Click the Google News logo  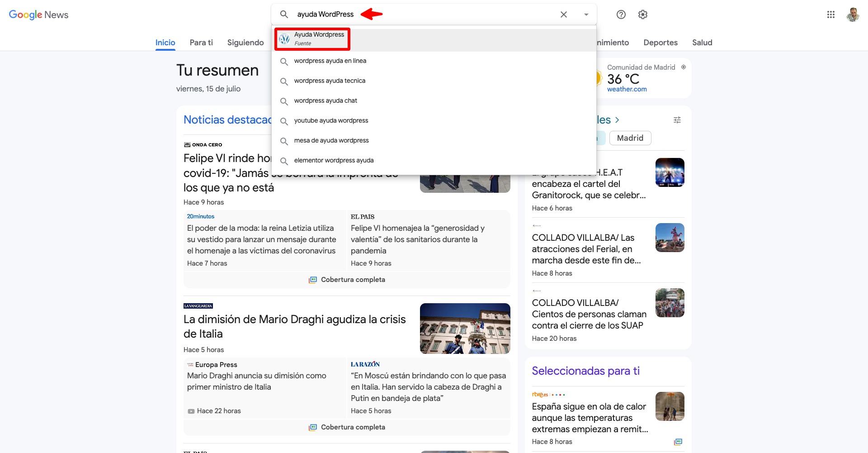tap(39, 14)
